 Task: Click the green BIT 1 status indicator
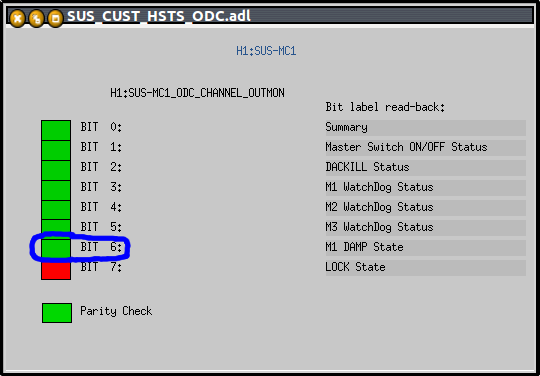[56, 150]
